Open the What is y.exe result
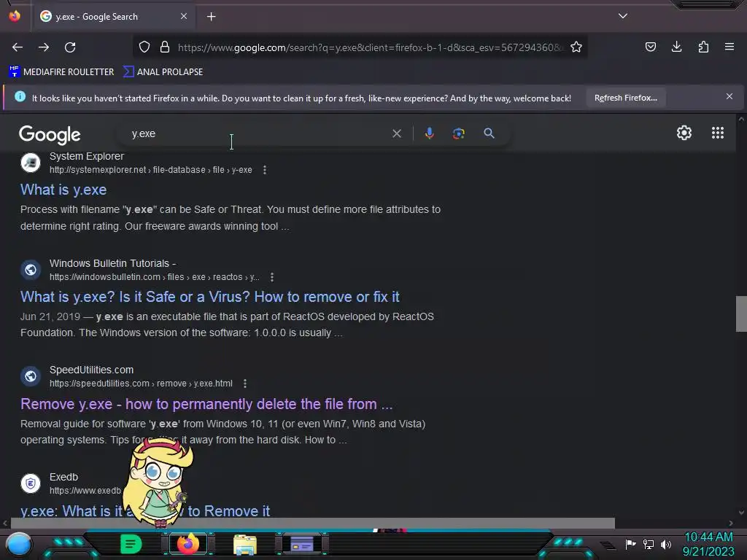 click(63, 190)
